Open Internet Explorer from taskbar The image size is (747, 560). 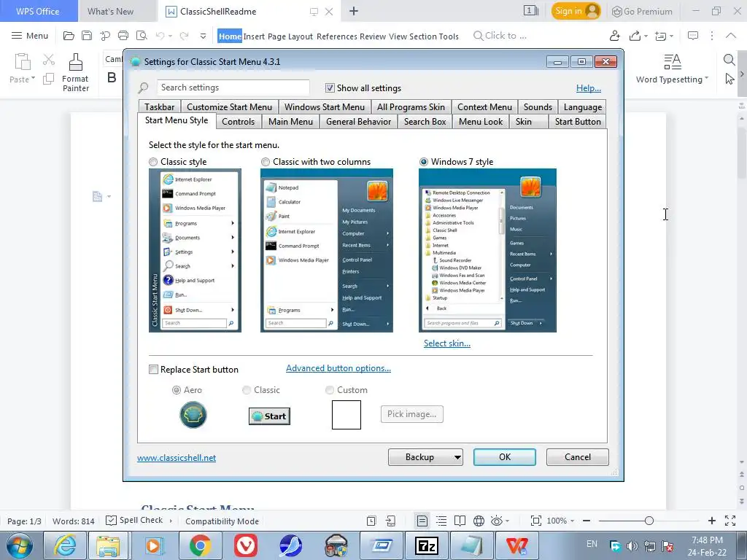click(65, 545)
